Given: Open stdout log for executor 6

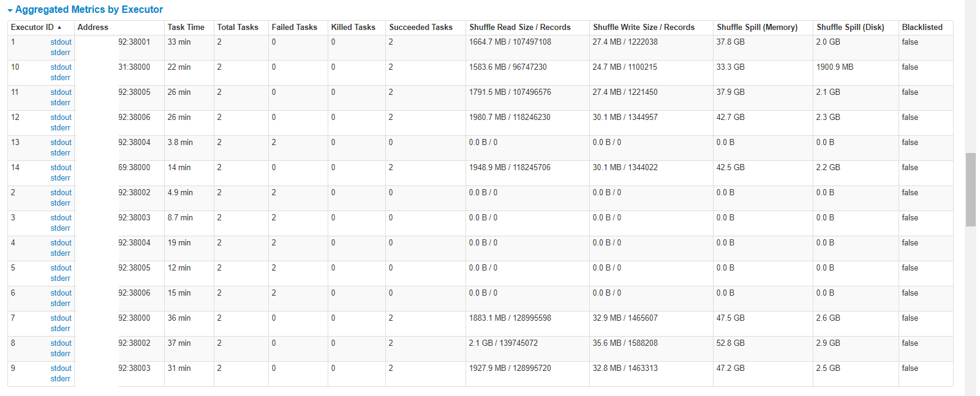Looking at the screenshot, I should pos(61,293).
